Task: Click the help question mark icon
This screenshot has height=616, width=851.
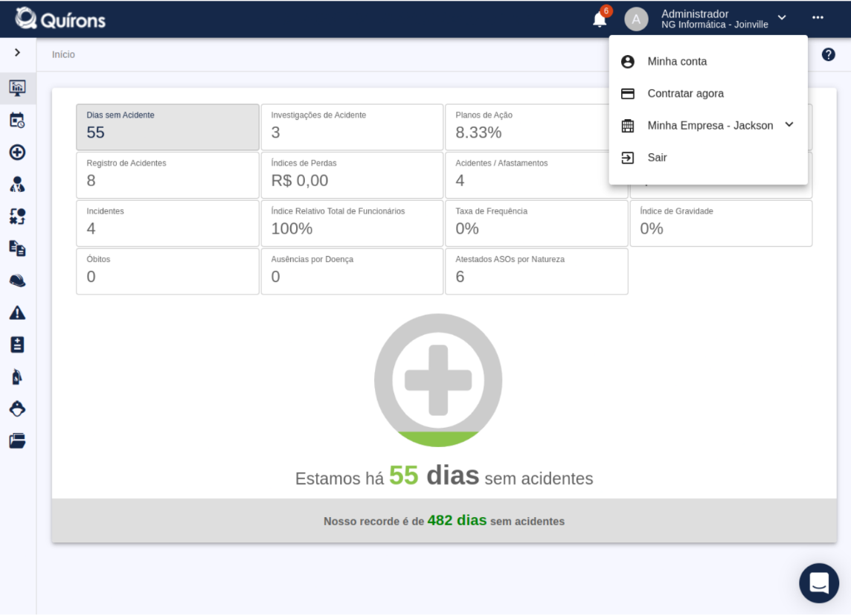Action: (828, 54)
